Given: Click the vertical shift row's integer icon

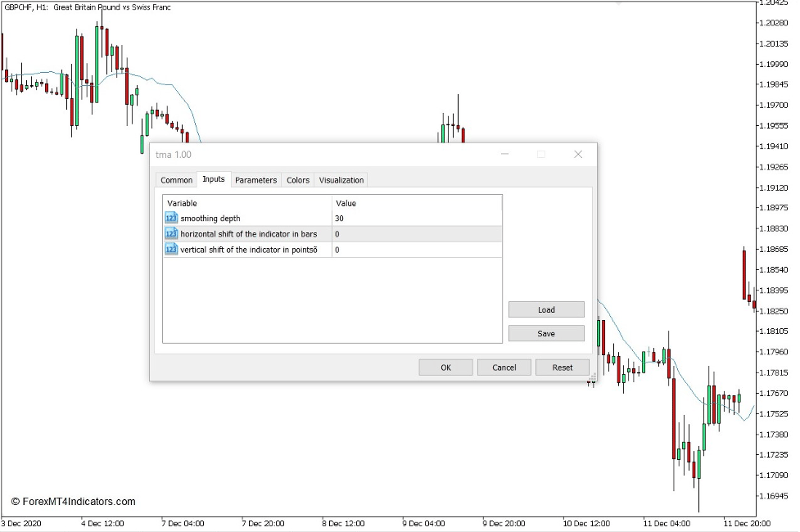Looking at the screenshot, I should [171, 250].
